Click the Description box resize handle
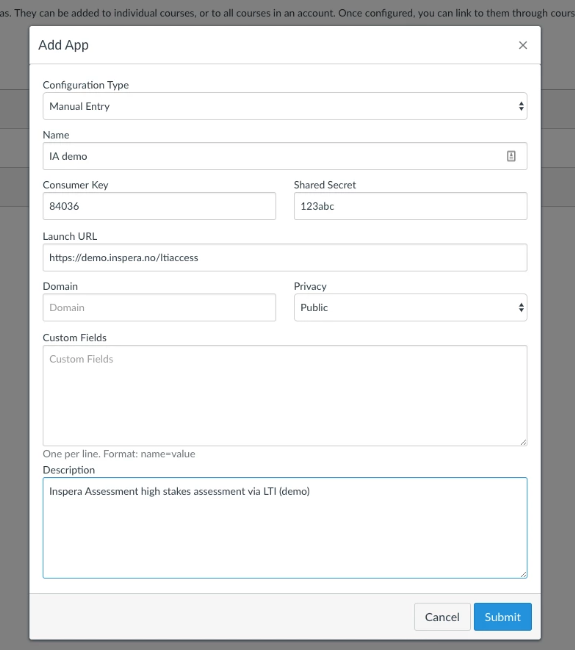The height and width of the screenshot is (650, 575). (524, 575)
